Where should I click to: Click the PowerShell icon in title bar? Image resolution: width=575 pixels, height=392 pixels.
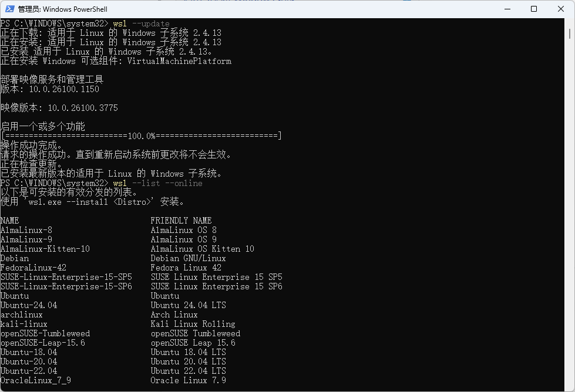tap(9, 9)
